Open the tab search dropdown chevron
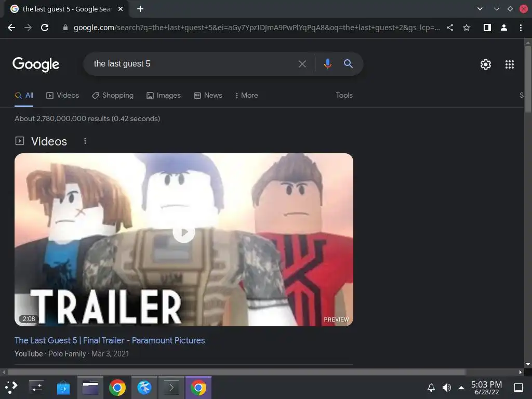The height and width of the screenshot is (399, 532). (x=480, y=9)
